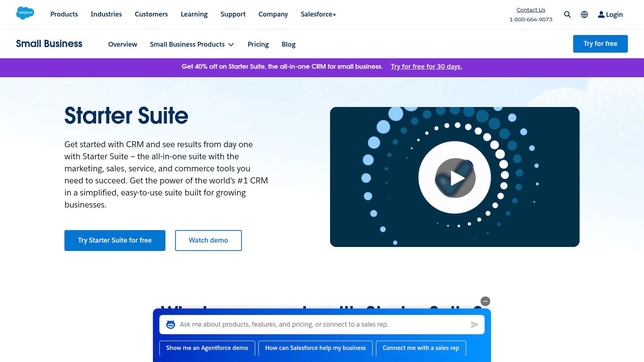Go to the Pricing tab

(x=258, y=44)
